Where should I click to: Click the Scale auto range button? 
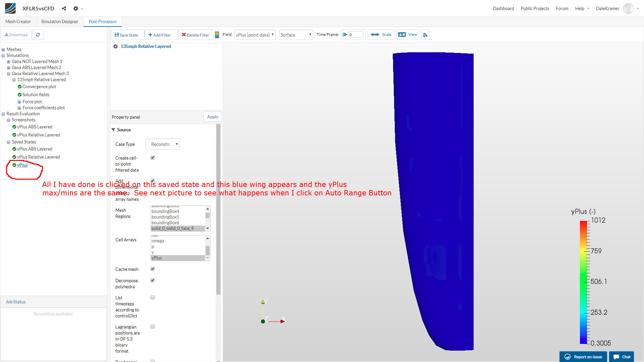381,35
